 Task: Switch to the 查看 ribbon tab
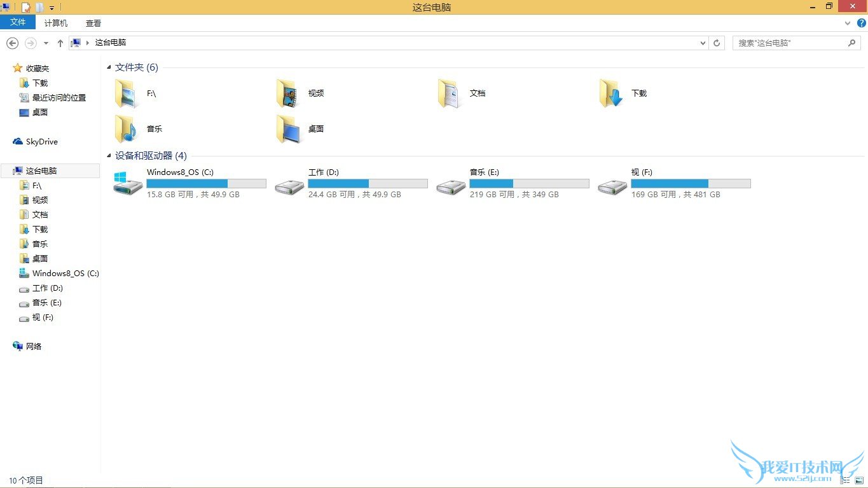click(93, 23)
